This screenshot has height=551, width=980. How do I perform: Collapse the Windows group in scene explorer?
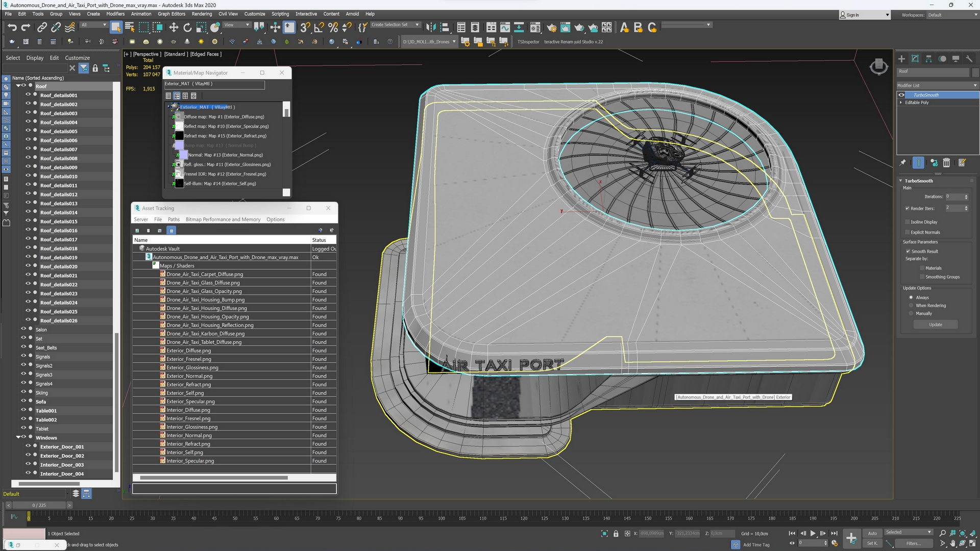pyautogui.click(x=18, y=437)
